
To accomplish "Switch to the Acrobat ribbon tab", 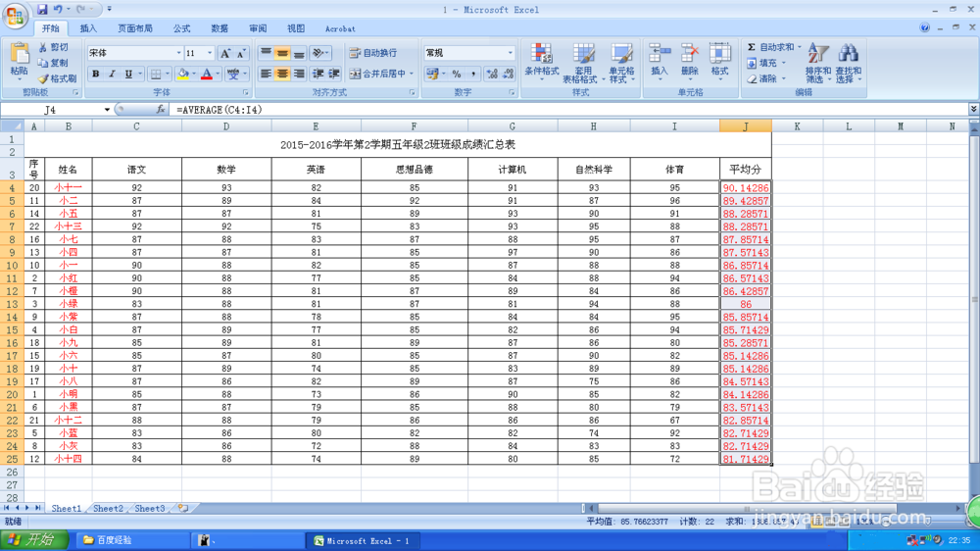I will (x=340, y=28).
